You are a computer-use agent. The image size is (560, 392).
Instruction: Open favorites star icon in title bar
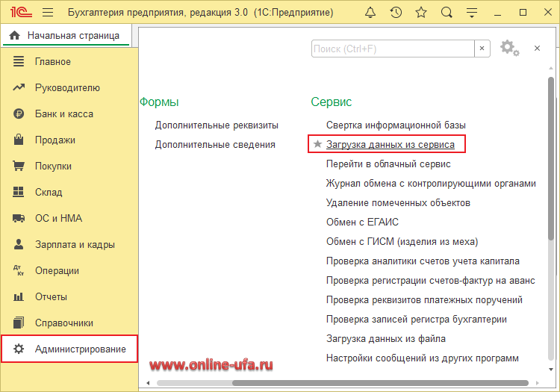(x=421, y=13)
